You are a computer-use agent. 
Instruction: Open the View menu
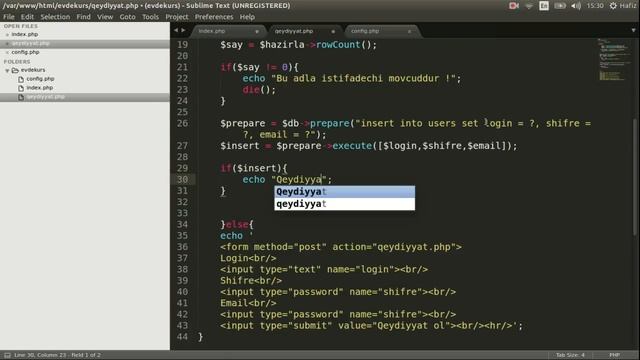pos(105,17)
